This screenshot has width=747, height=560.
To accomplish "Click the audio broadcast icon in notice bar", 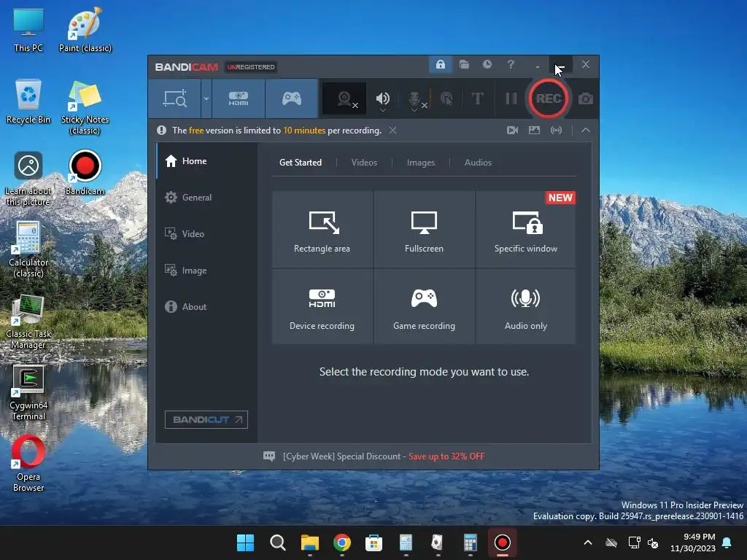I will (x=556, y=130).
